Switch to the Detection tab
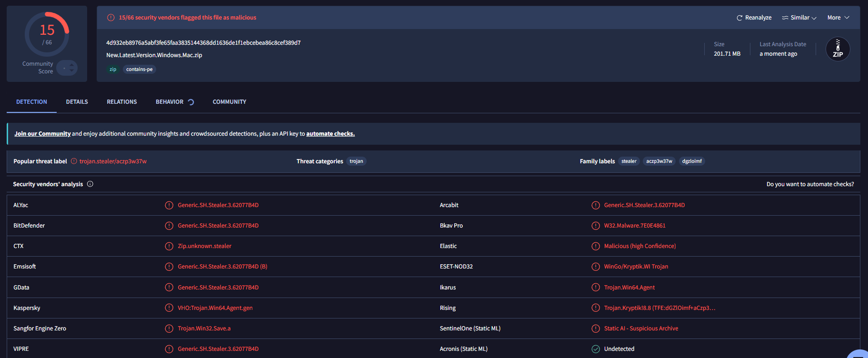 coord(31,102)
